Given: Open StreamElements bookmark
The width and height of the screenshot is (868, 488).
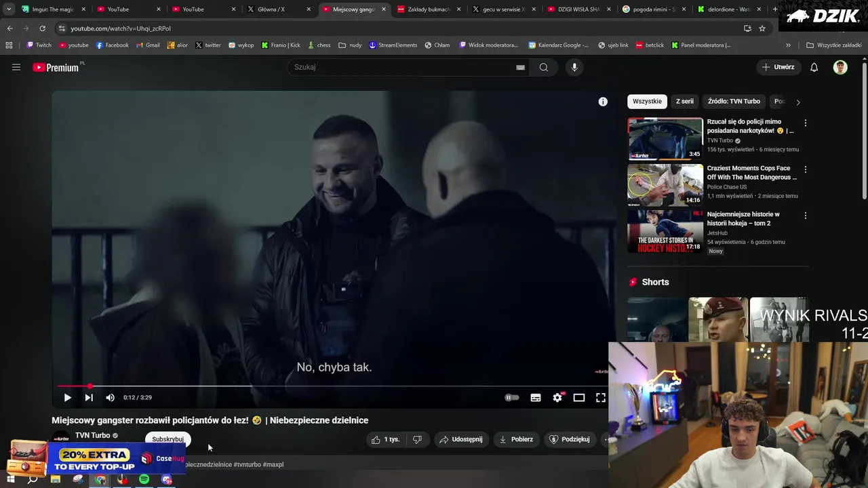Looking at the screenshot, I should click(x=393, y=45).
